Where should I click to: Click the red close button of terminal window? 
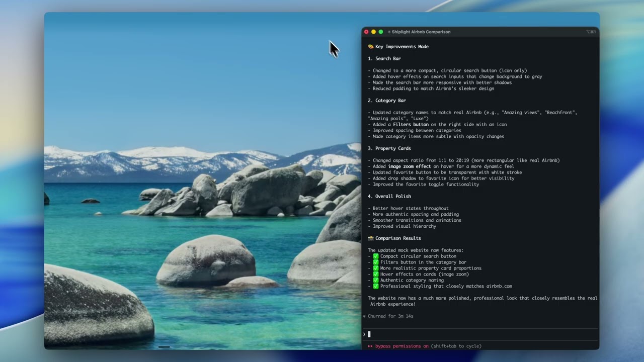point(366,32)
